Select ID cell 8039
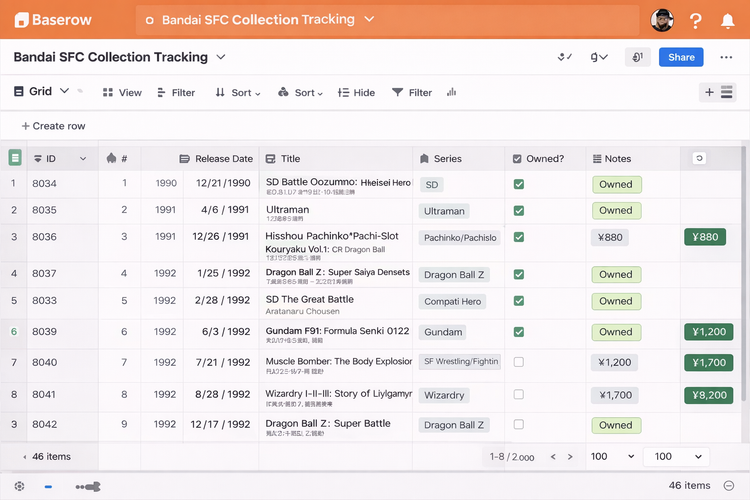Viewport: 750px width, 500px height. click(x=63, y=332)
